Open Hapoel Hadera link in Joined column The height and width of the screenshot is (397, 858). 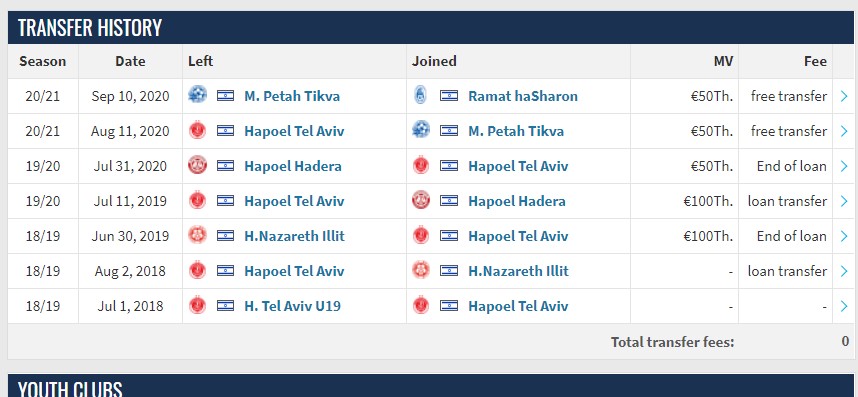[517, 201]
